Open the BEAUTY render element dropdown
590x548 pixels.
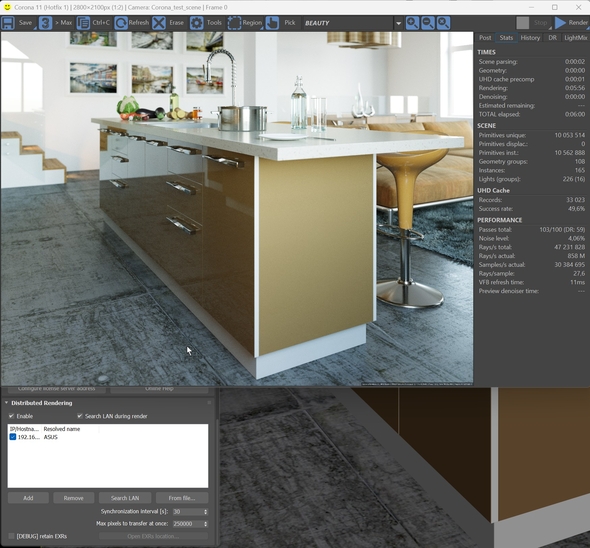pyautogui.click(x=398, y=23)
